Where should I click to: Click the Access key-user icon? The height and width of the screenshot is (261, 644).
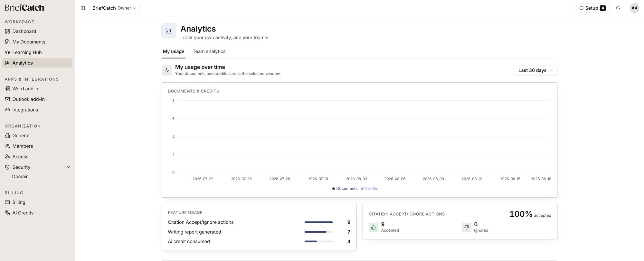tap(7, 157)
